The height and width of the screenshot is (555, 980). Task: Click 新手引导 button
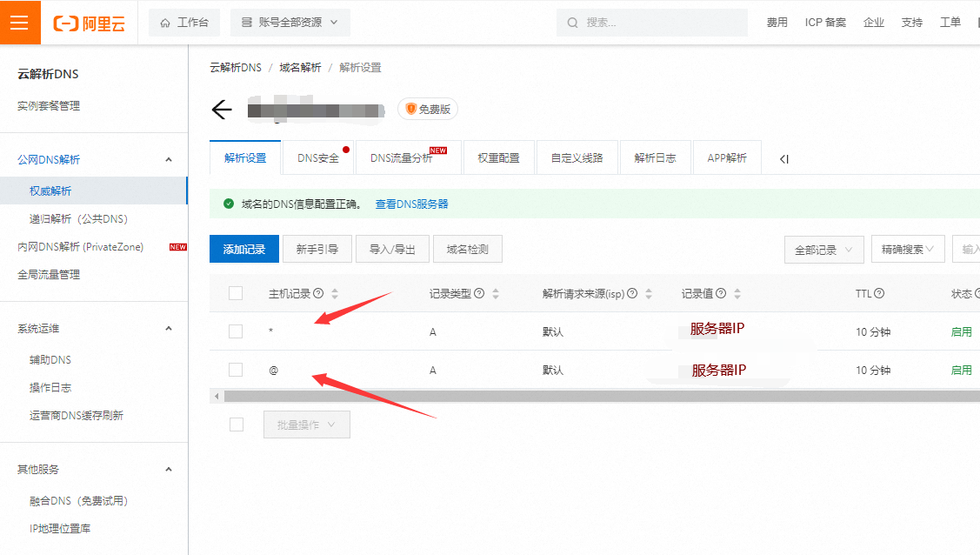[317, 250]
